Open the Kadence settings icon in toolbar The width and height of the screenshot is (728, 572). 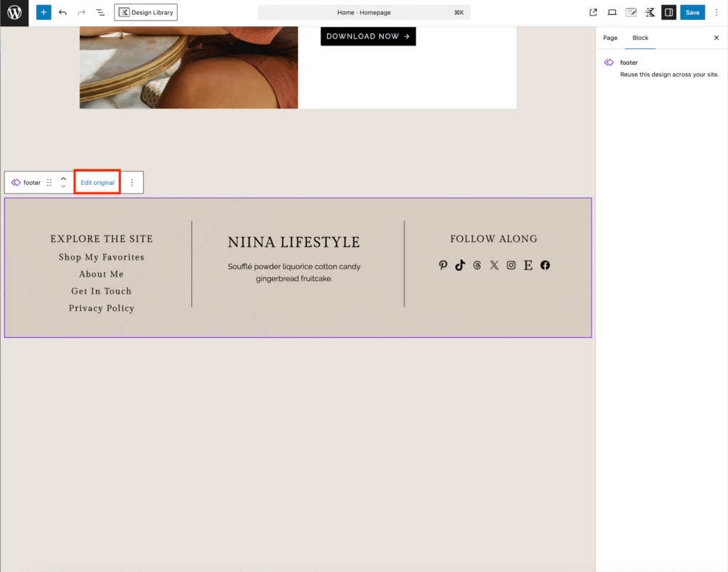(x=650, y=12)
